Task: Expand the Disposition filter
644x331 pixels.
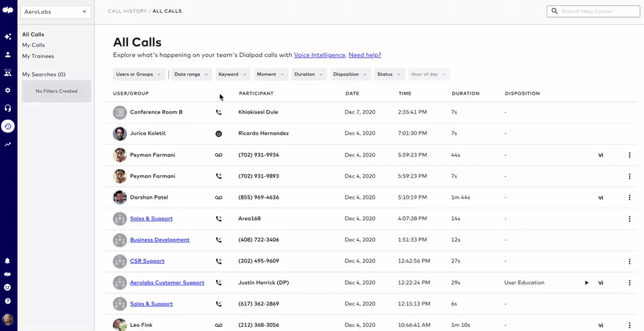Action: 350,75
